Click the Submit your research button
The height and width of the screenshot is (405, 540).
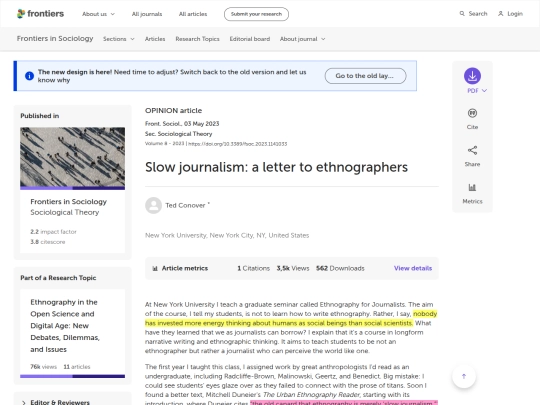[256, 14]
